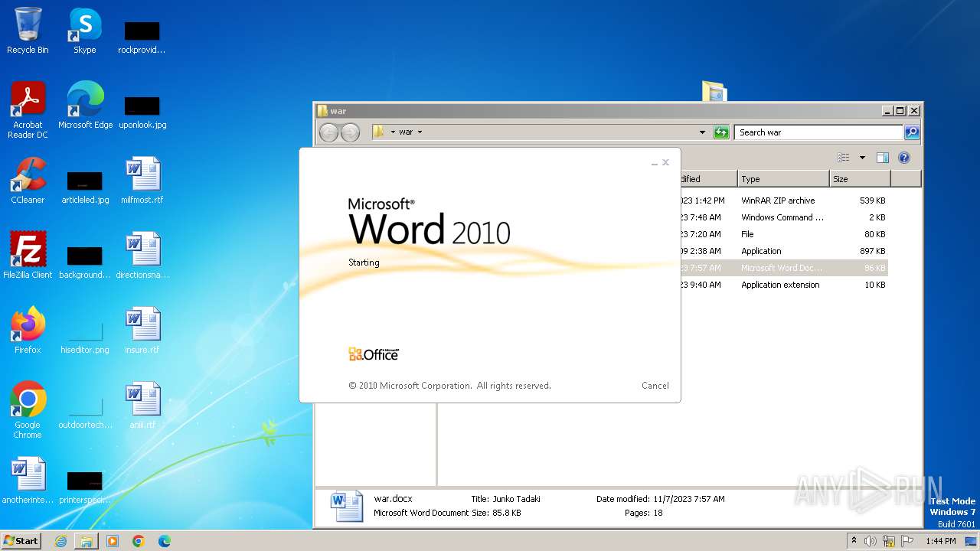Select the background... image file on desktop
This screenshot has width=980, height=551.
tap(85, 262)
